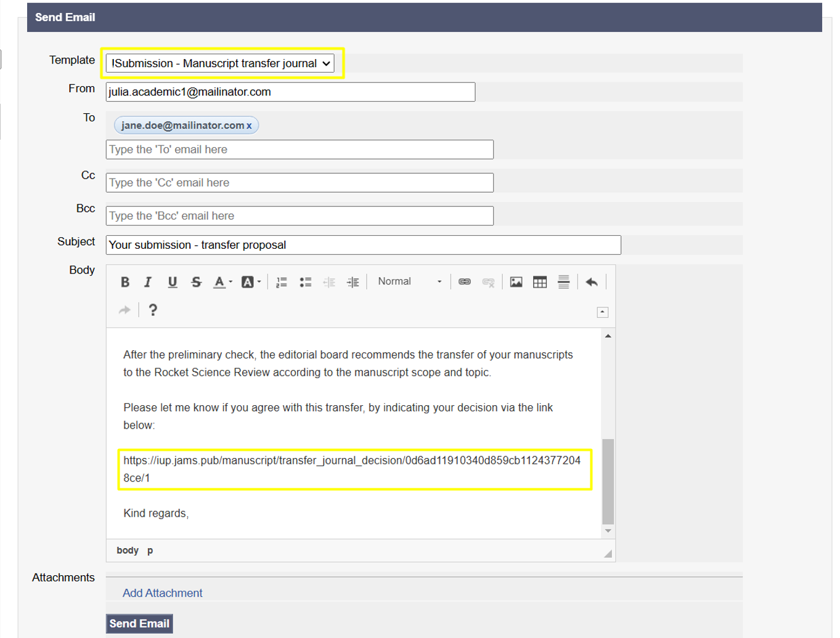This screenshot has width=840, height=638.
Task: Open the editor help question mark
Action: click(x=153, y=310)
